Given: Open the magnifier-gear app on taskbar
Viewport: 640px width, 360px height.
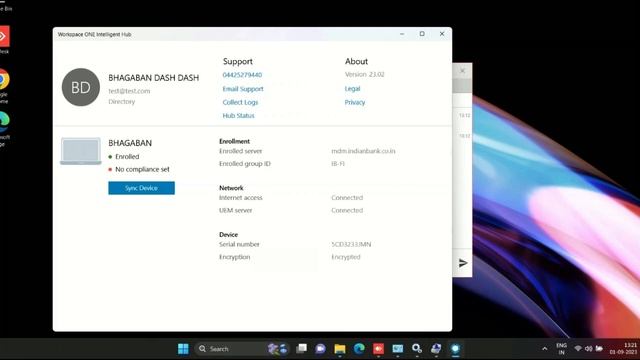Looking at the screenshot, I should pos(417,349).
